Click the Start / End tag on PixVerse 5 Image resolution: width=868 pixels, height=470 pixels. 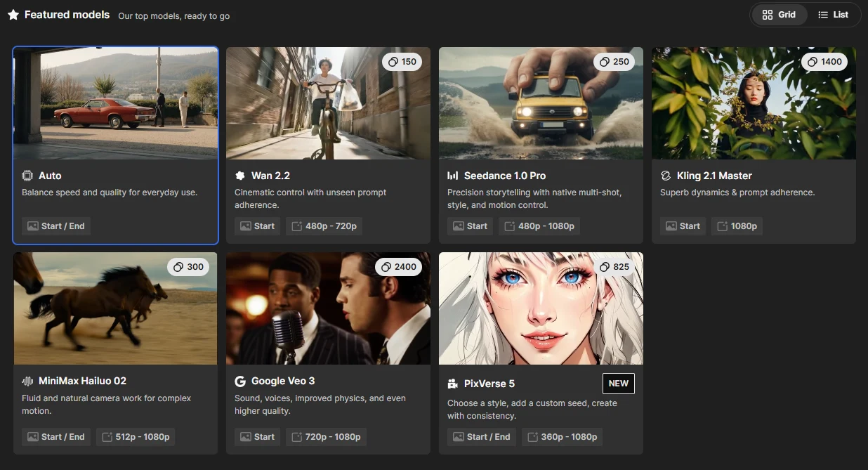482,437
